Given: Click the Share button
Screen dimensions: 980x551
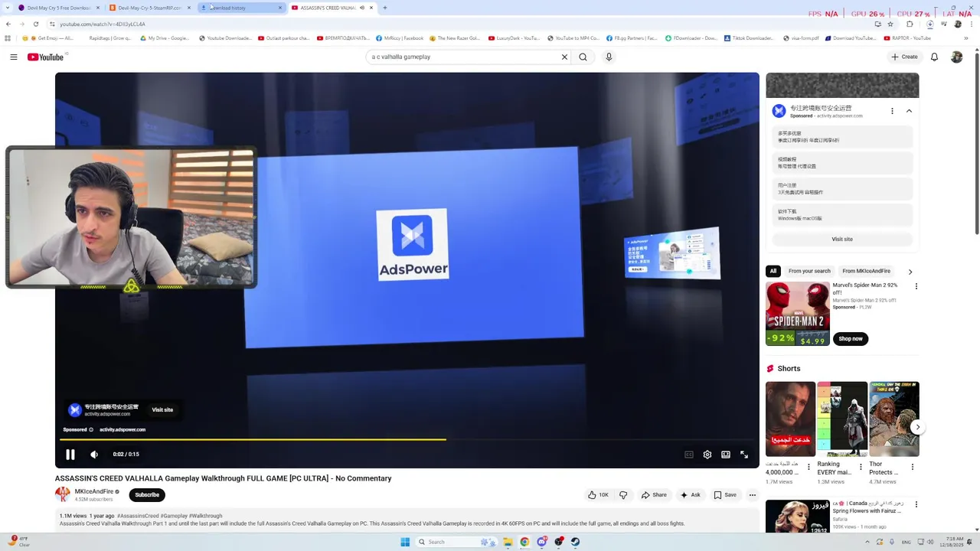Looking at the screenshot, I should point(654,495).
